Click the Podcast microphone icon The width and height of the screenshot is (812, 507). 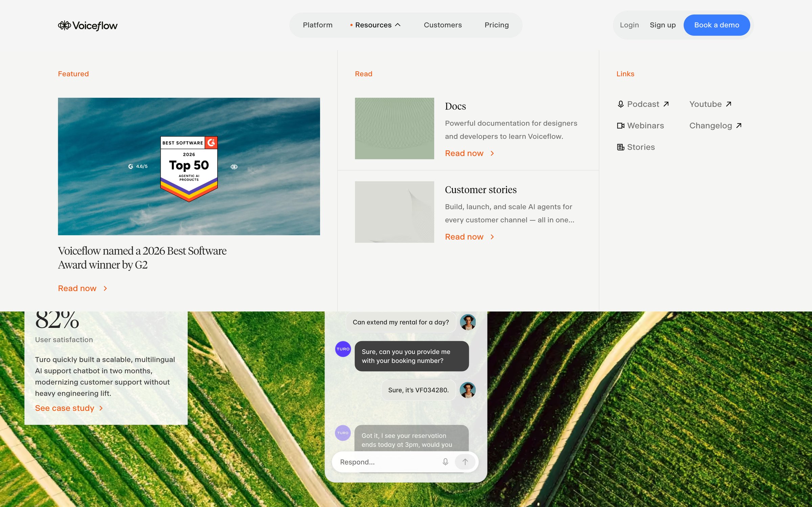point(621,104)
